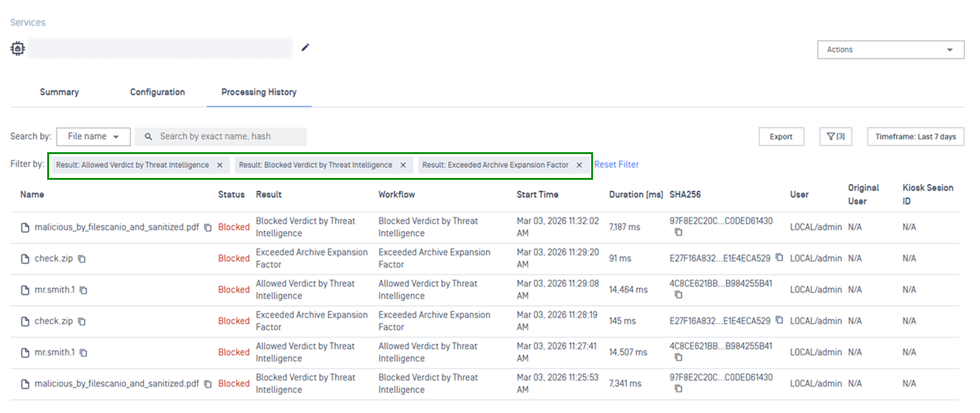Copy file name of first malicious_by_filescanio_and_sanitized.pdf row
Image resolution: width=980 pixels, height=413 pixels.
coord(208,228)
